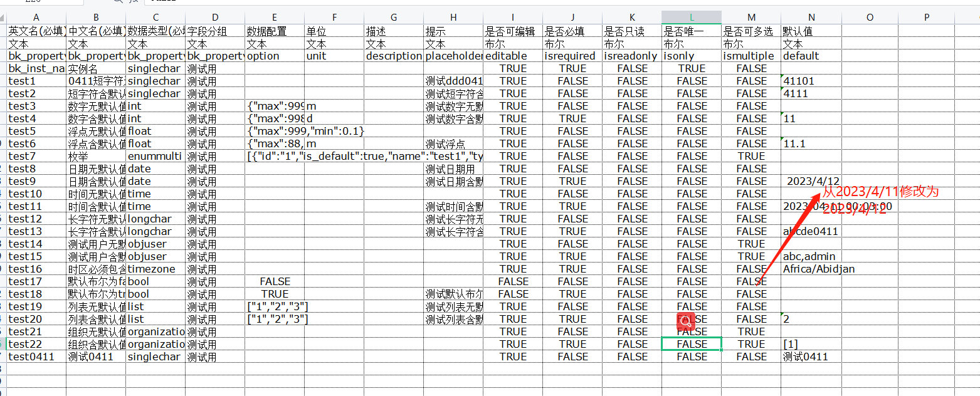This screenshot has width=980, height=396.
Task: Click the ismultiple TRUE cell in test7 row
Action: point(751,156)
